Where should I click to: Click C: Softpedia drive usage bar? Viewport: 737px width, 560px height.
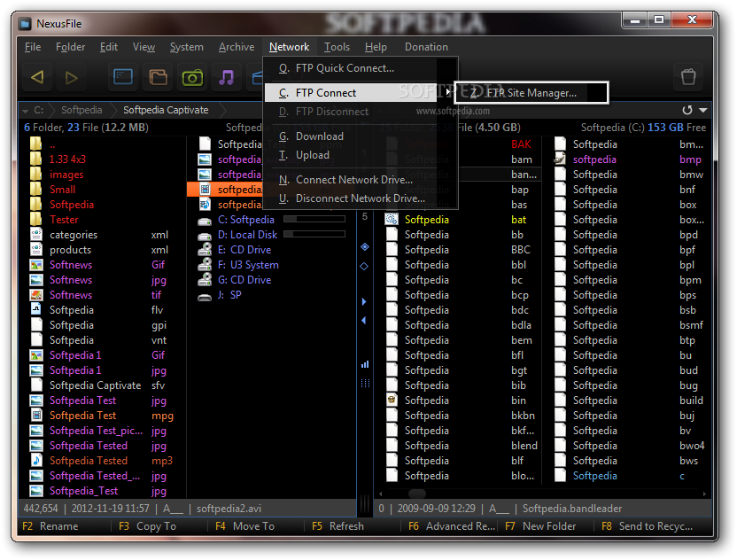(314, 219)
